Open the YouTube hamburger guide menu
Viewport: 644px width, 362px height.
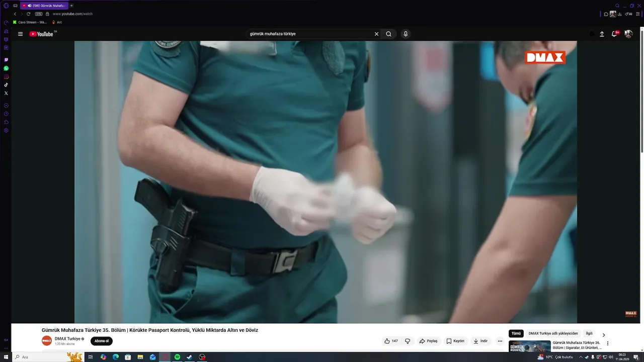[x=20, y=34]
